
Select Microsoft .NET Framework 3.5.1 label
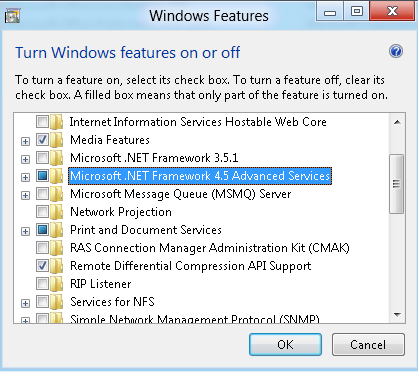154,158
